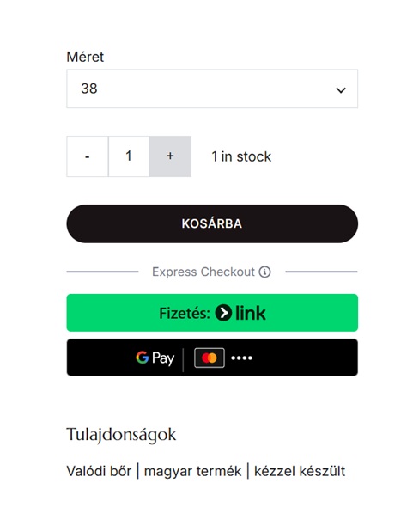The height and width of the screenshot is (532, 413).
Task: Add the product with the KOSÁRBA button
Action: click(x=212, y=223)
